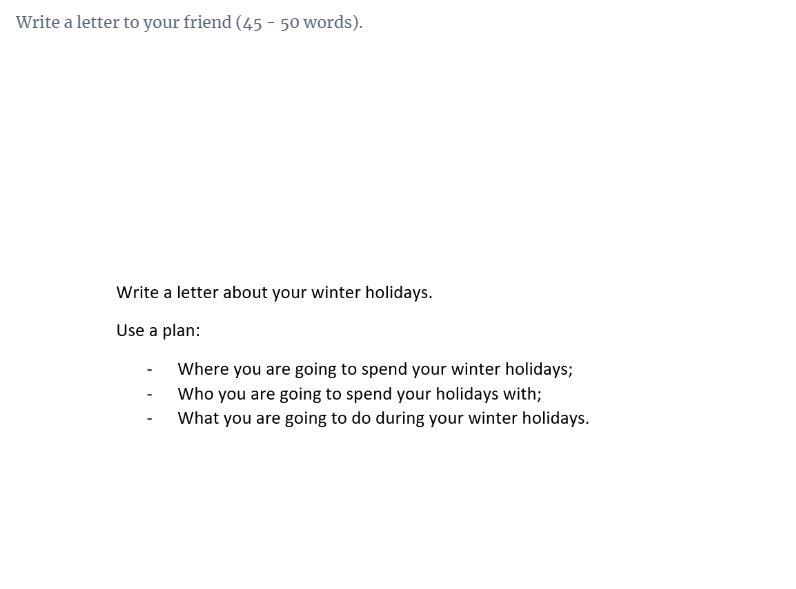This screenshot has height=589, width=796.
Task: Click the gray "Write a letter to your friend" heading
Action: coord(123,22)
